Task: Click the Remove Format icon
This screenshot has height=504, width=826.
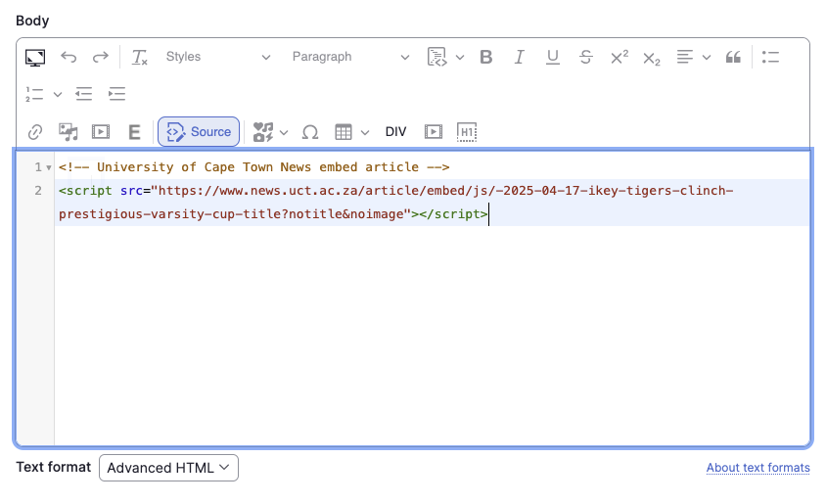Action: (x=140, y=57)
